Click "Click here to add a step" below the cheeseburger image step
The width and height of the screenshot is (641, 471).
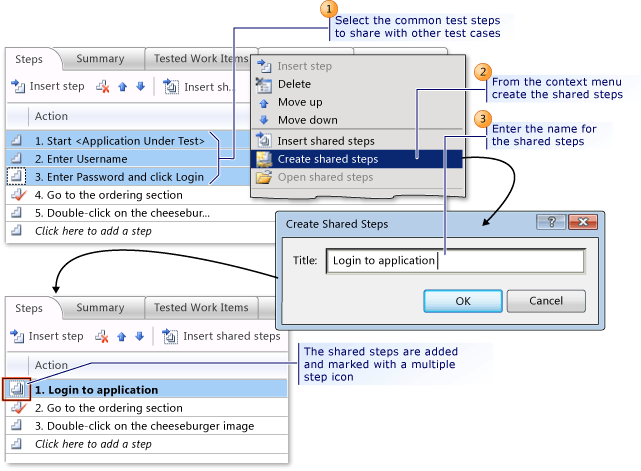(x=94, y=444)
